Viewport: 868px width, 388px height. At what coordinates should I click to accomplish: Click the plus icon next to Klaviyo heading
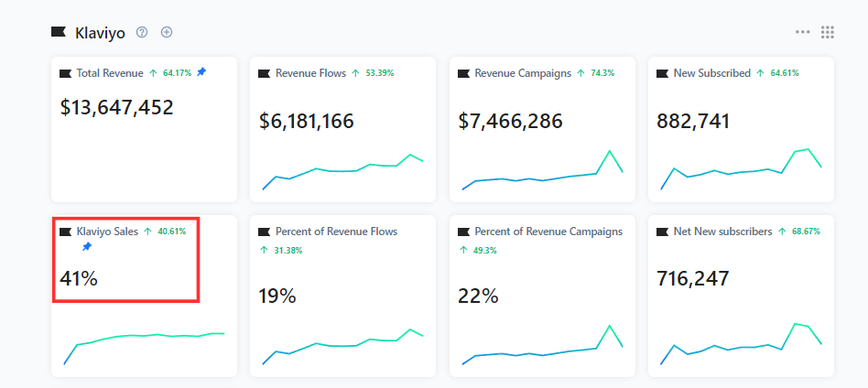point(167,32)
